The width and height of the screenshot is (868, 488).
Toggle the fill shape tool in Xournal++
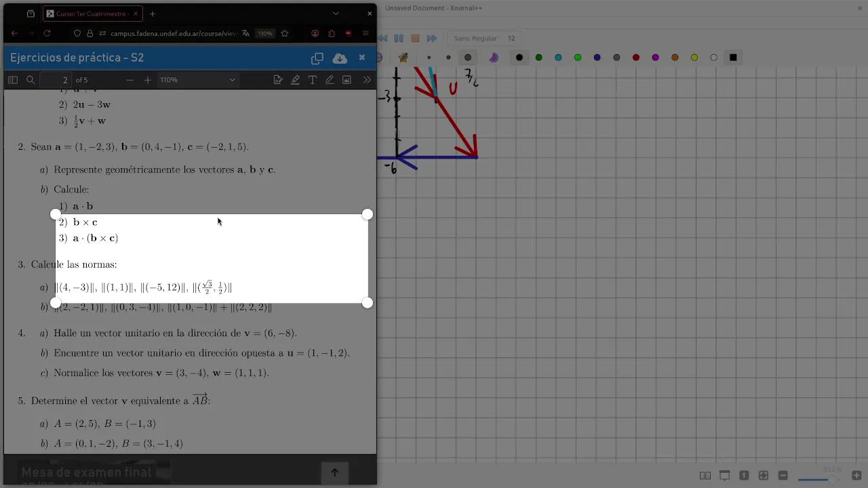tap(494, 58)
